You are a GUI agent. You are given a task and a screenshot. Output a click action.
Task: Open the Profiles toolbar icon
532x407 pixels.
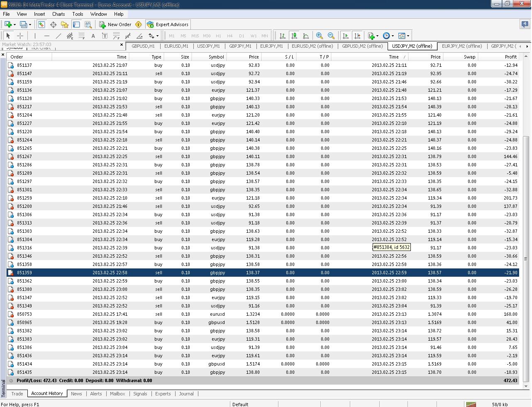[23, 24]
